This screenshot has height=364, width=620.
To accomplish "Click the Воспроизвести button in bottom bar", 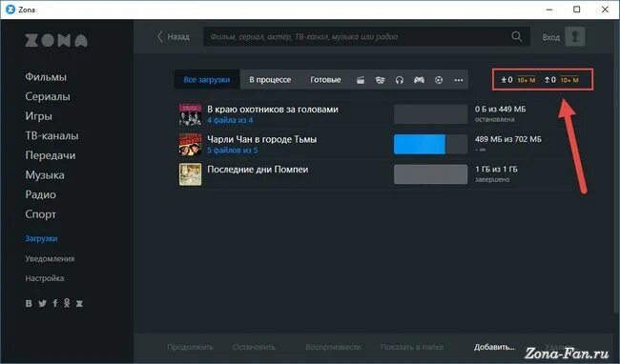I will (333, 347).
